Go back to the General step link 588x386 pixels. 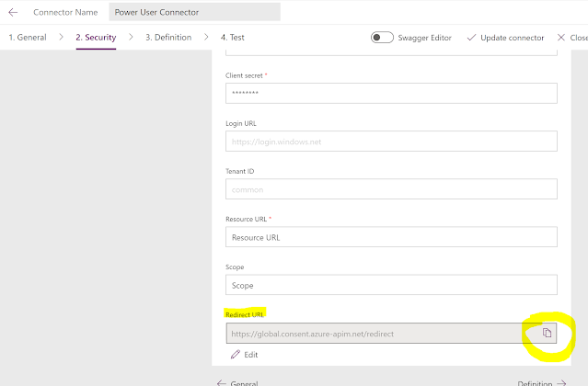coord(236,382)
